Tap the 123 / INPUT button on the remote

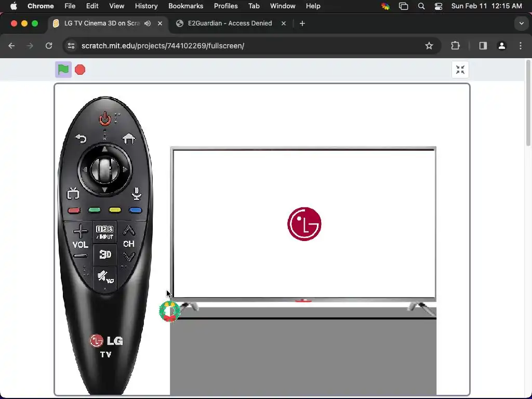(x=104, y=232)
